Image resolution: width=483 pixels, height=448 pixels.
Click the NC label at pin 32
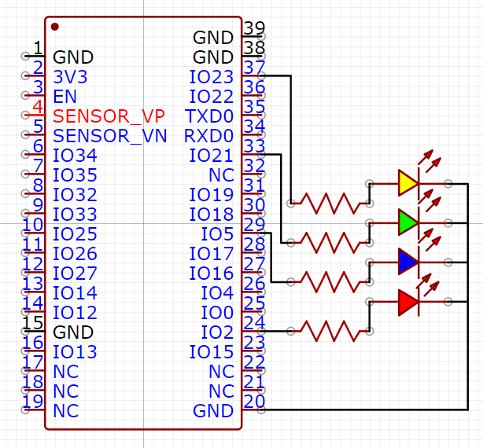221,175
